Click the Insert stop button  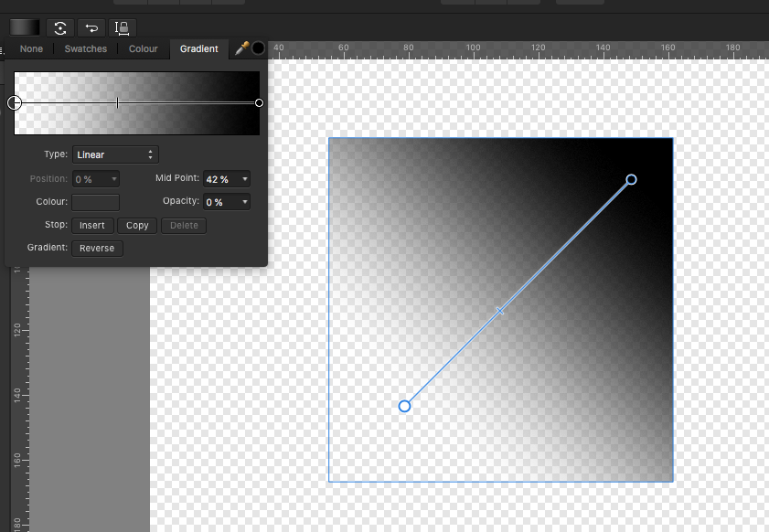[x=92, y=225]
